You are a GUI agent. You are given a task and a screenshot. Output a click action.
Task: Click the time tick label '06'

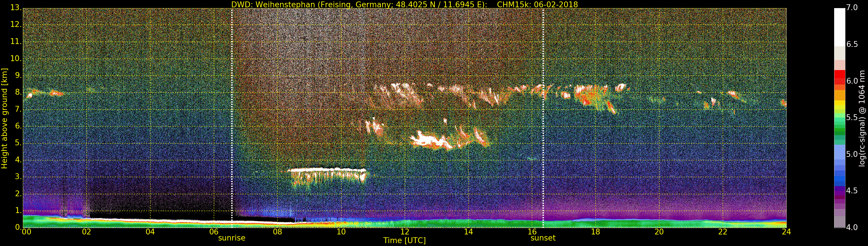(x=214, y=232)
